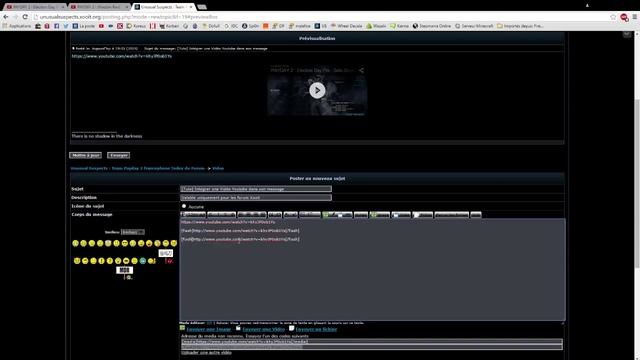The width and height of the screenshot is (640, 360).
Task: Open the Applications bookmarks shortcut
Action: (17, 26)
